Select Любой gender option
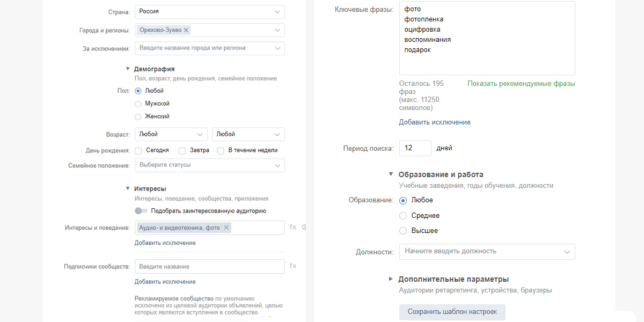Image resolution: width=644 pixels, height=322 pixels. 138,91
